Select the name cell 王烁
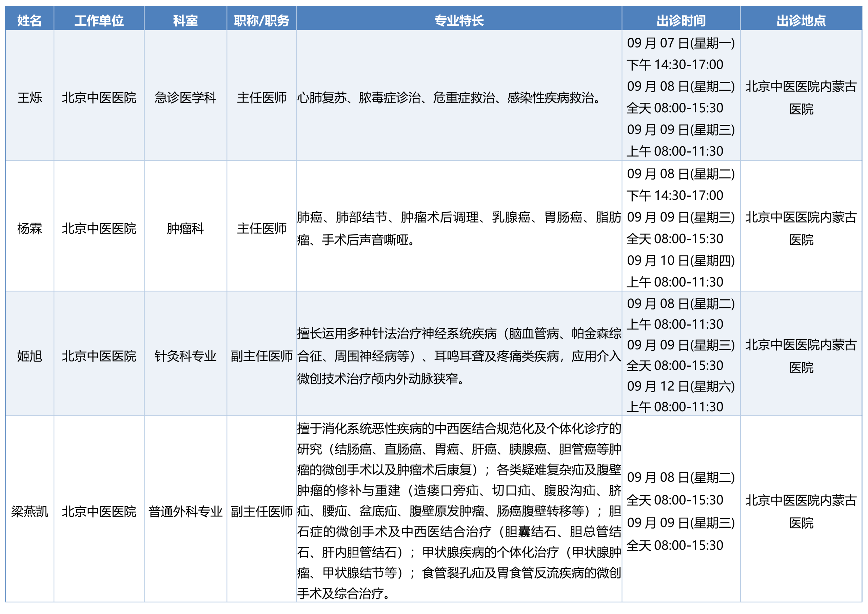 (x=29, y=98)
